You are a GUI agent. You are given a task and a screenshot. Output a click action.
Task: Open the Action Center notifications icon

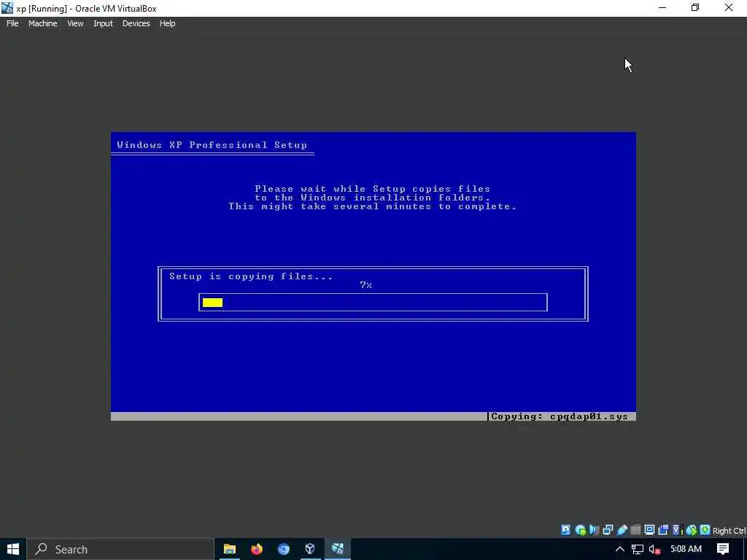coord(723,549)
